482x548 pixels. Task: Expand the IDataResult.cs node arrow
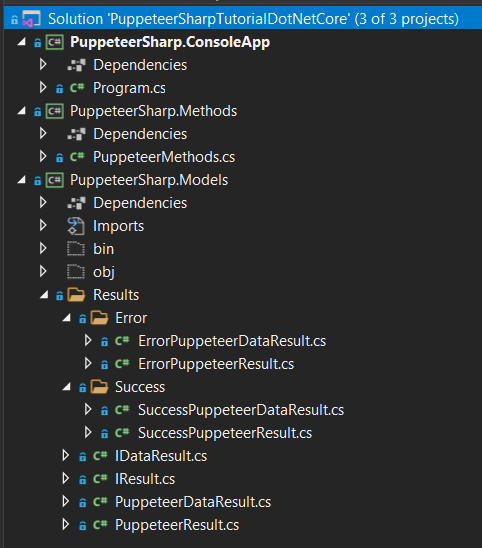[x=65, y=455]
